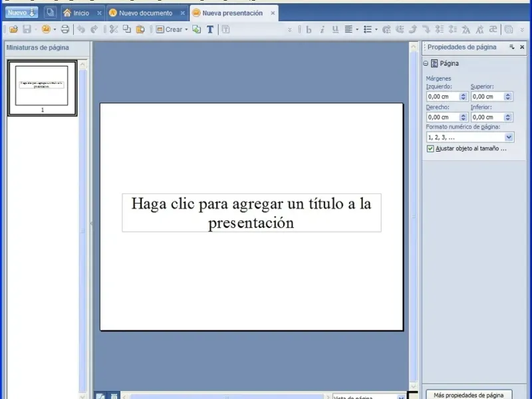Open 'Formato numérico de página' dropdown
The width and height of the screenshot is (532, 399).
509,137
